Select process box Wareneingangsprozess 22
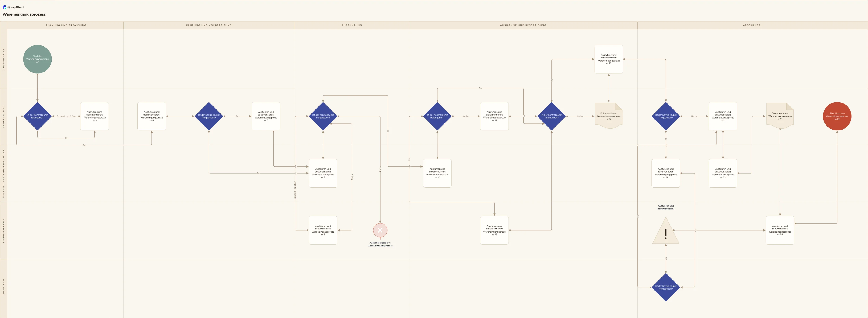The height and width of the screenshot is (318, 868). tap(723, 173)
